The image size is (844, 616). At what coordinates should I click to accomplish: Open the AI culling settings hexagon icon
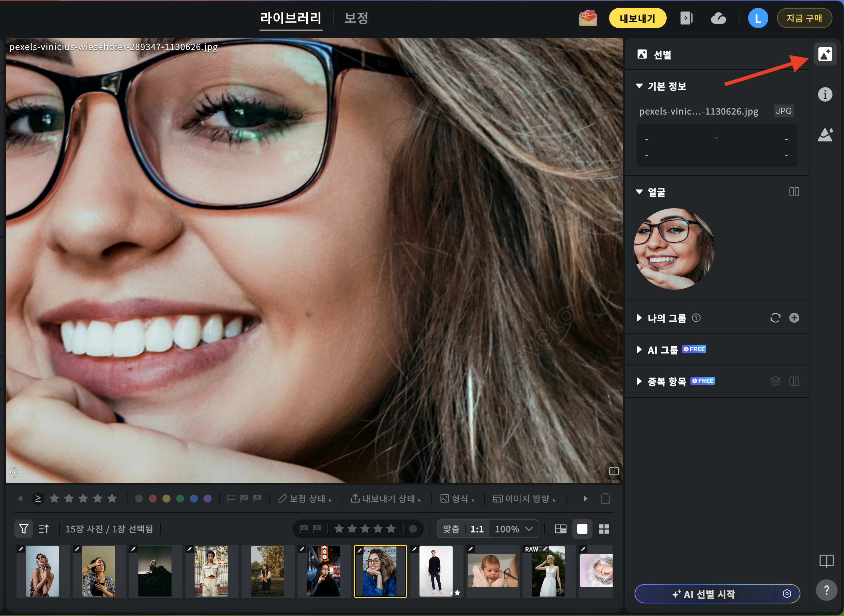[787, 594]
